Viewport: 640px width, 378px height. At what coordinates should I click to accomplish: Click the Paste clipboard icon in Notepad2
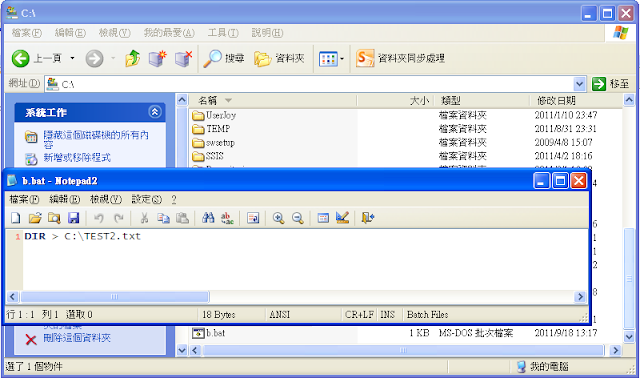(x=182, y=218)
